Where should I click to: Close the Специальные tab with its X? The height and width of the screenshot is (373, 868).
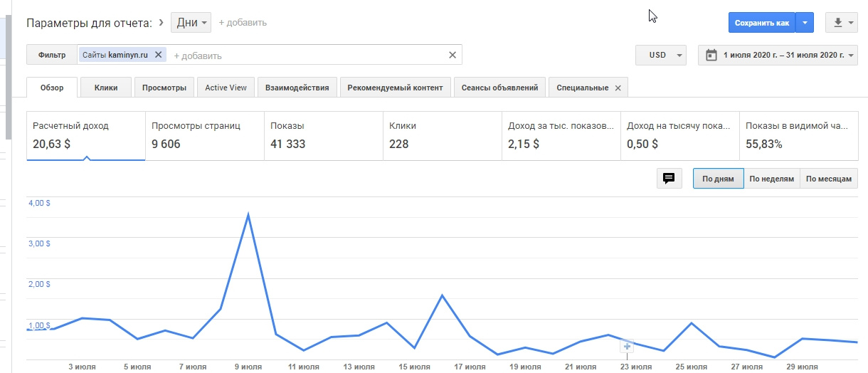pyautogui.click(x=618, y=88)
